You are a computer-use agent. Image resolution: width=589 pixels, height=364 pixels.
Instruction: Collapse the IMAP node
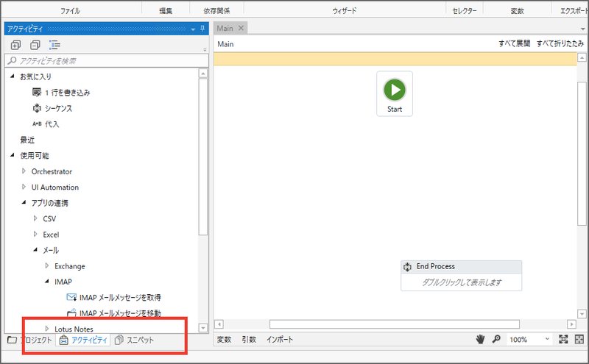[47, 281]
